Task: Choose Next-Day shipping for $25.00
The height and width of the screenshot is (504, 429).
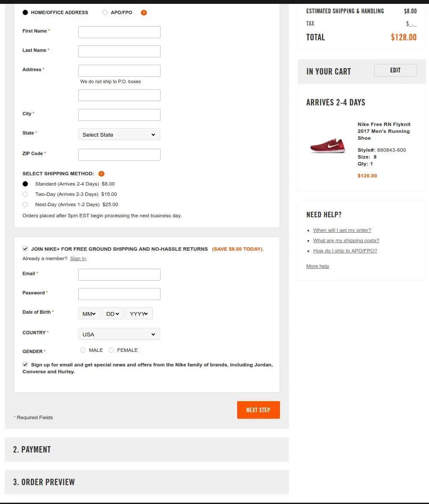Action: pyautogui.click(x=25, y=204)
